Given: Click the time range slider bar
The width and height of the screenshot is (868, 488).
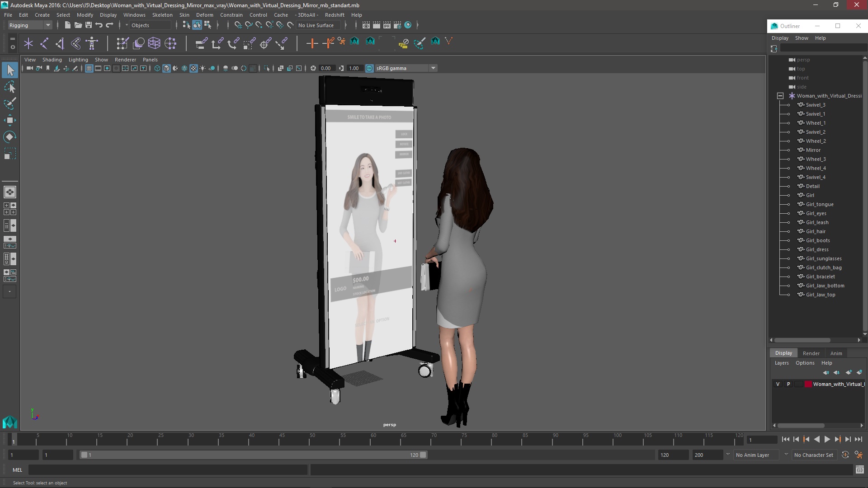Looking at the screenshot, I should coord(253,455).
